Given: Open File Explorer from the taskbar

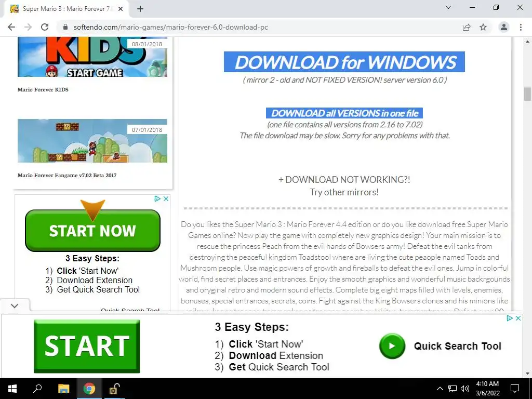Looking at the screenshot, I should 63,389.
